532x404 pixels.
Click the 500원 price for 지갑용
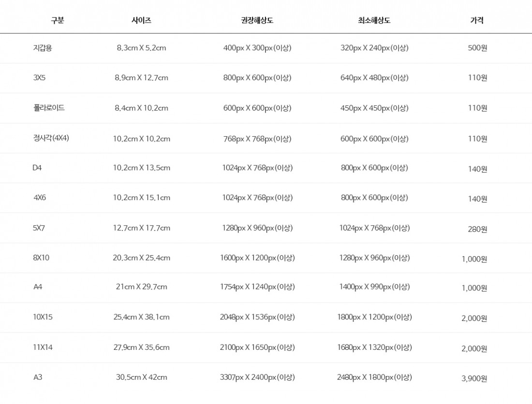point(477,48)
